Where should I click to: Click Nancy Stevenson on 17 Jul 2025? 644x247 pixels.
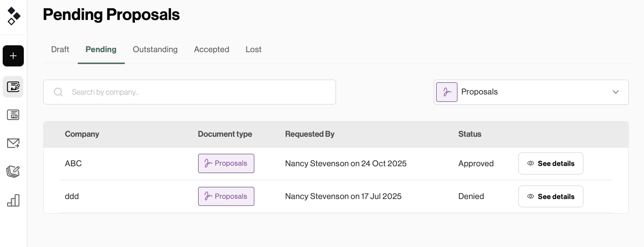click(343, 196)
